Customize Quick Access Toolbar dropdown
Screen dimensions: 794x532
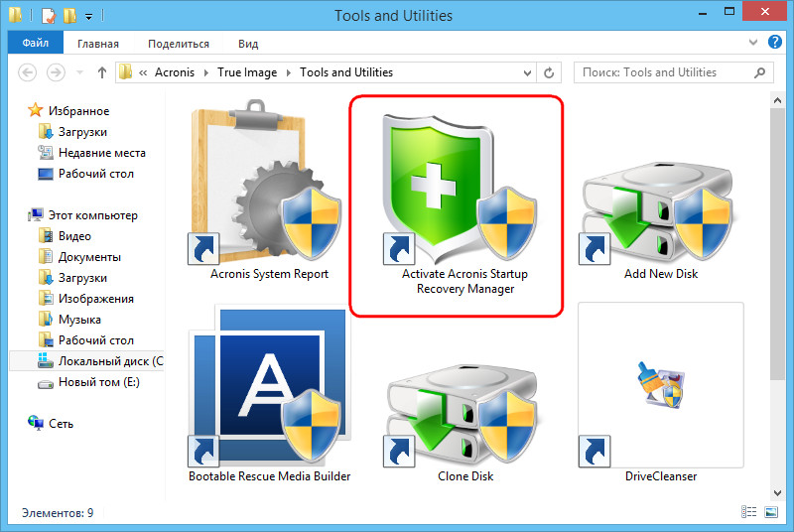point(88,17)
